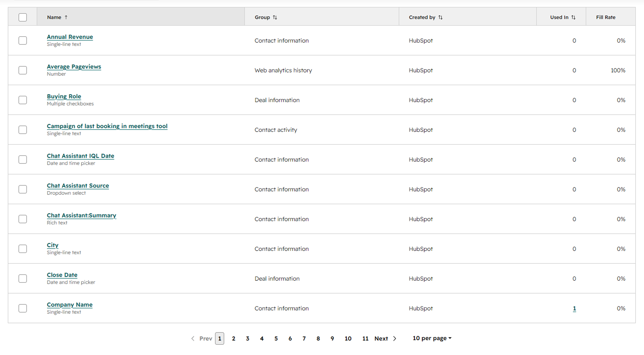Viewport: 644px width, 355px height.
Task: Click the Created by column header label
Action: [422, 17]
